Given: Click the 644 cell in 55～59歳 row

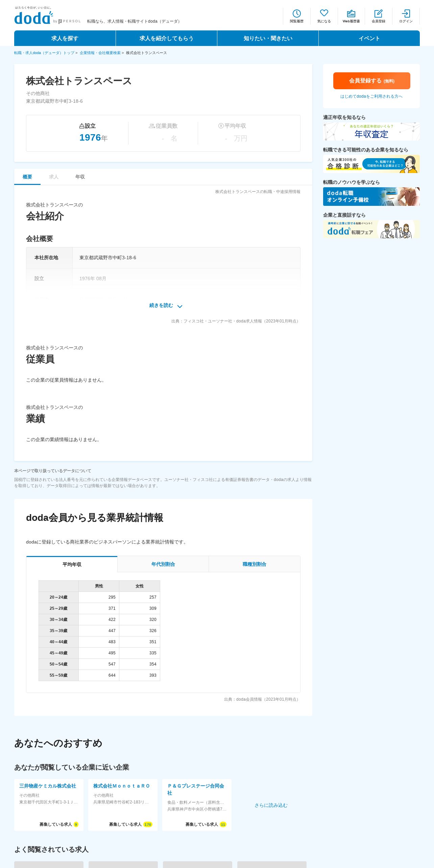Looking at the screenshot, I should (99, 675).
